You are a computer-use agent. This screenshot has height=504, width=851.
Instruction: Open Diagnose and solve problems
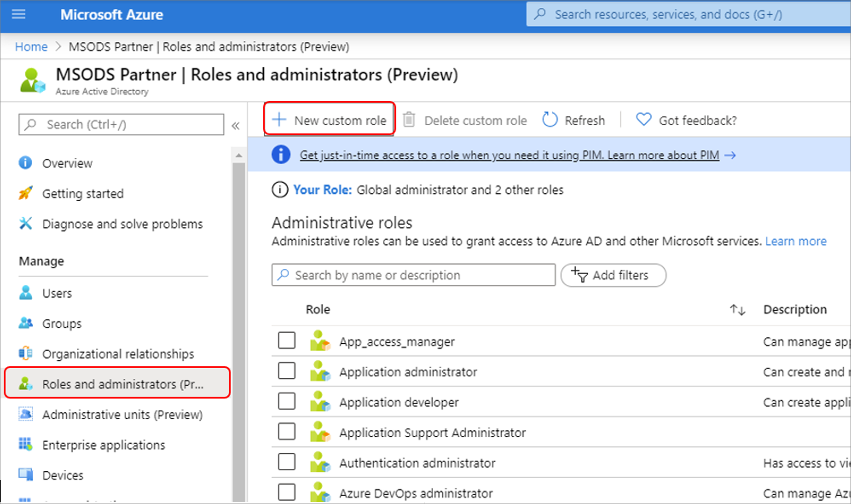pos(123,224)
